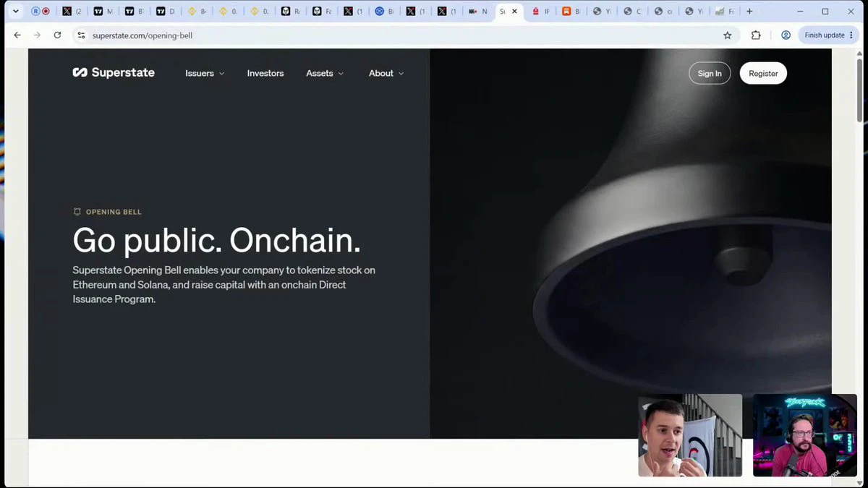Click the bell hero image

point(631,243)
